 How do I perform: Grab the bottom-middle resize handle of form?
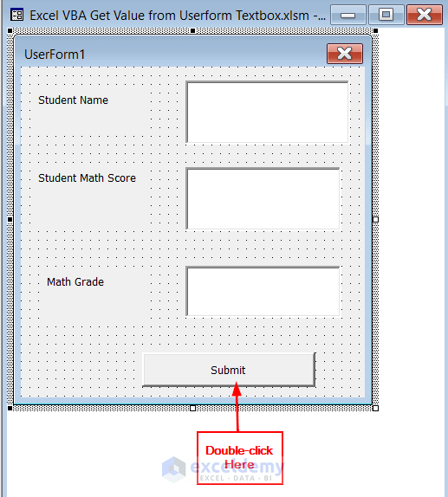pyautogui.click(x=193, y=409)
